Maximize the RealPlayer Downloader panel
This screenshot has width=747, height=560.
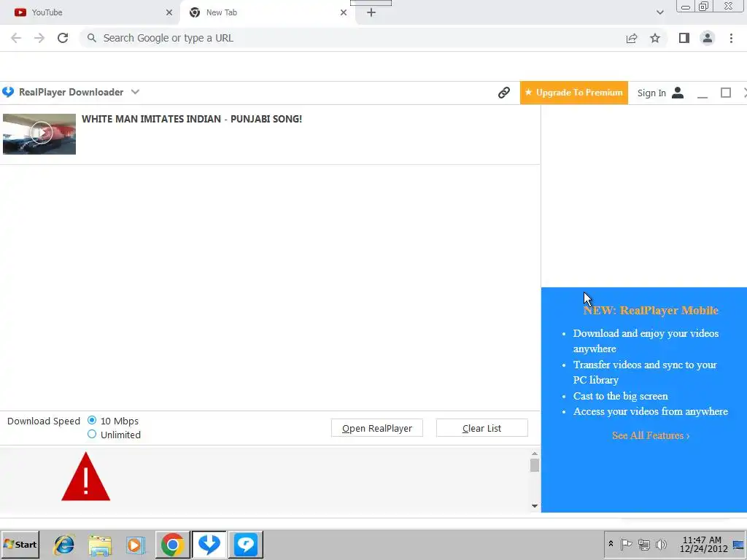(x=726, y=93)
